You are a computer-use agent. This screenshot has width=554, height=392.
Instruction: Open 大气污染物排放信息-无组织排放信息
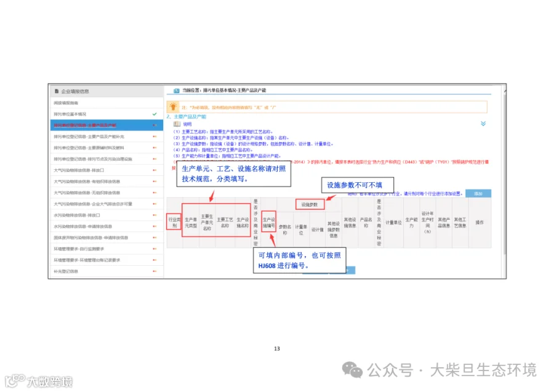(107, 193)
